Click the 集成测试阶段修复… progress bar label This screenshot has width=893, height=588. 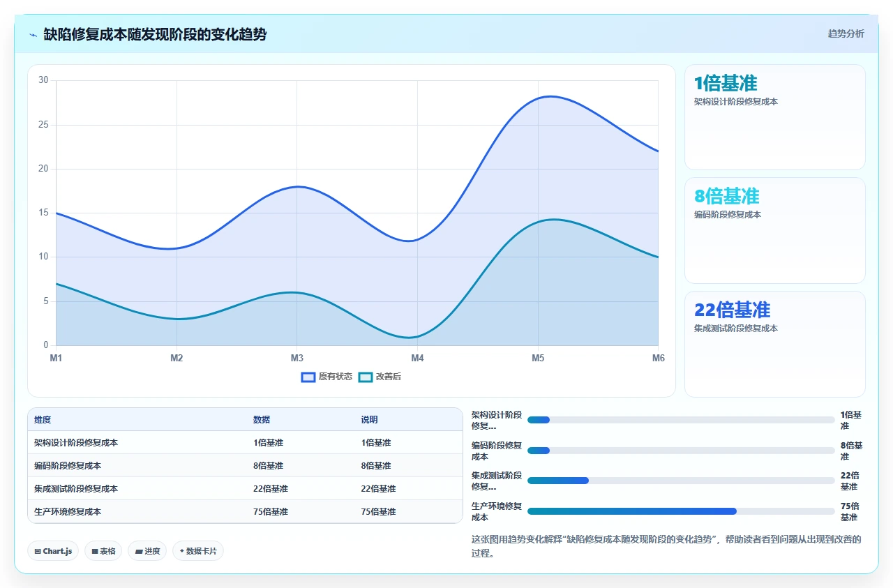(x=497, y=481)
